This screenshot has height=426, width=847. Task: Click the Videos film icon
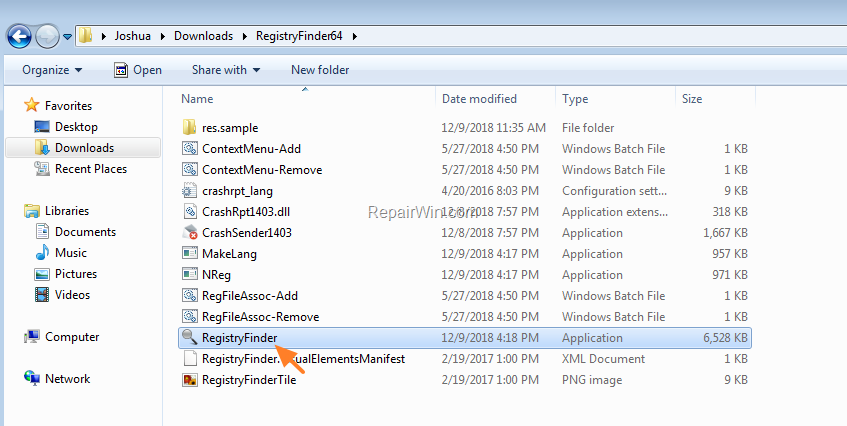[x=42, y=295]
